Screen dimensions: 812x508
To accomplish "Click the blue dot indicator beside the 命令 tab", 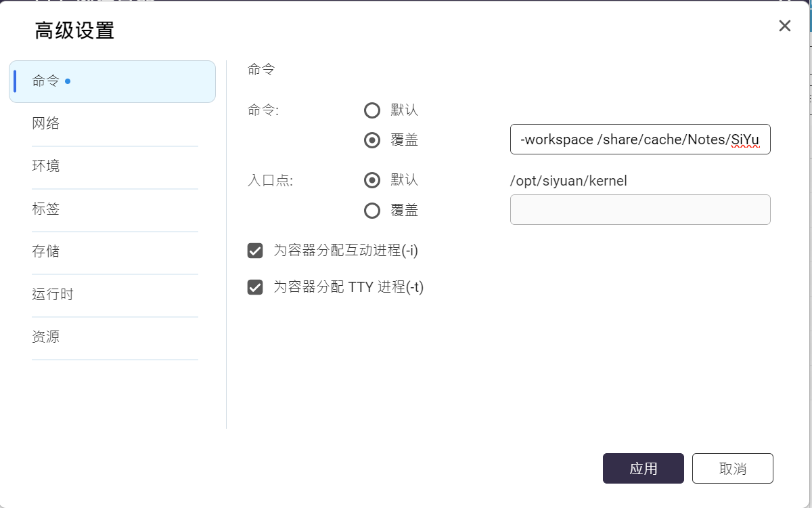I will (x=68, y=81).
